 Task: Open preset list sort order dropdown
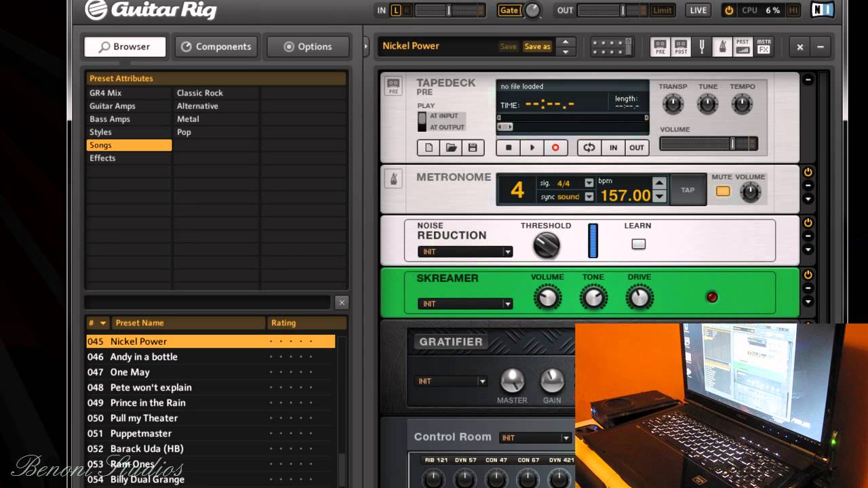coord(103,323)
